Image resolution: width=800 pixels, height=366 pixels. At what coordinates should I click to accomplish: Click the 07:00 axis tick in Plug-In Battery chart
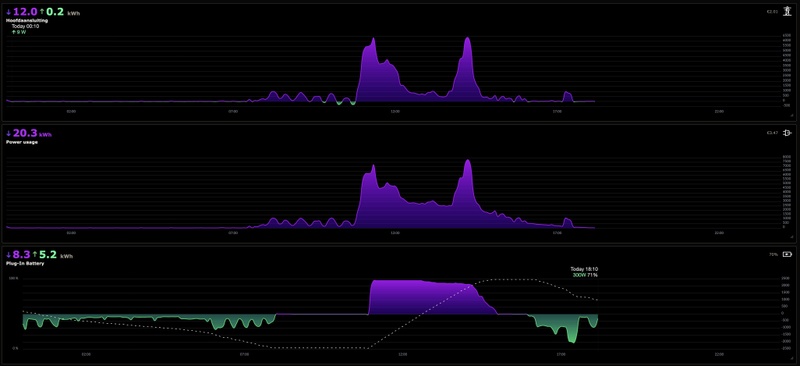click(x=244, y=354)
